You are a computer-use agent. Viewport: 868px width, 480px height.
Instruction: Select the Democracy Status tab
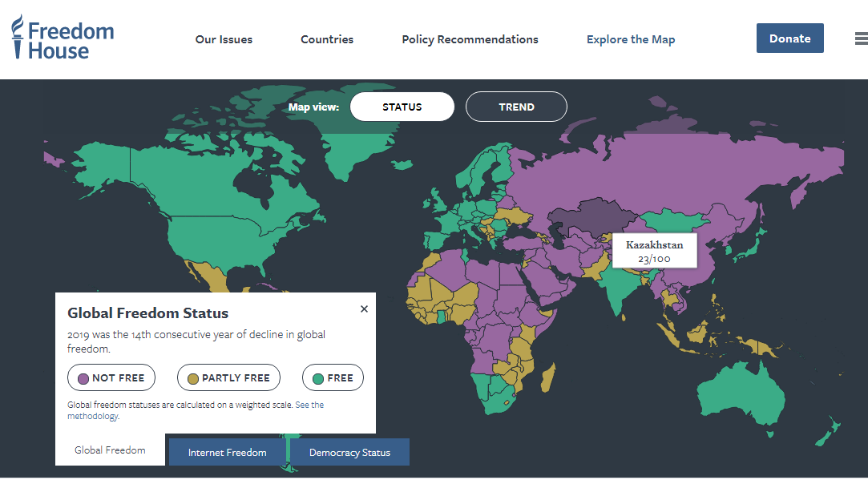coord(350,452)
